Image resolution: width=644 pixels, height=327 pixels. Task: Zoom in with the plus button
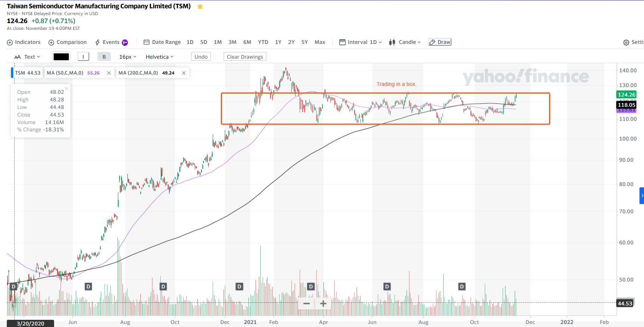(323, 304)
